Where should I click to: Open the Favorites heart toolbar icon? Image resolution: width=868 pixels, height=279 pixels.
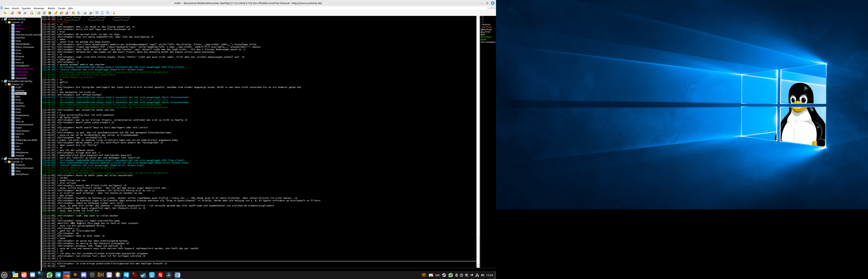click(19, 13)
